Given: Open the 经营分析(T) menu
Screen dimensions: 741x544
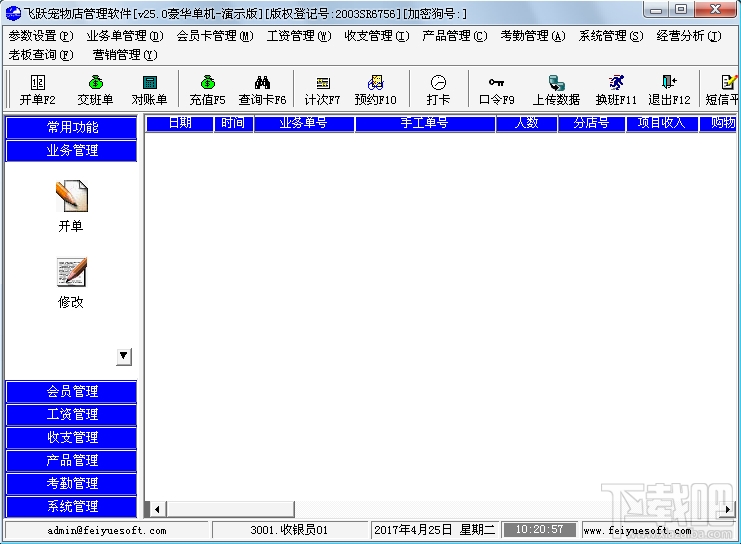Looking at the screenshot, I should [689, 36].
